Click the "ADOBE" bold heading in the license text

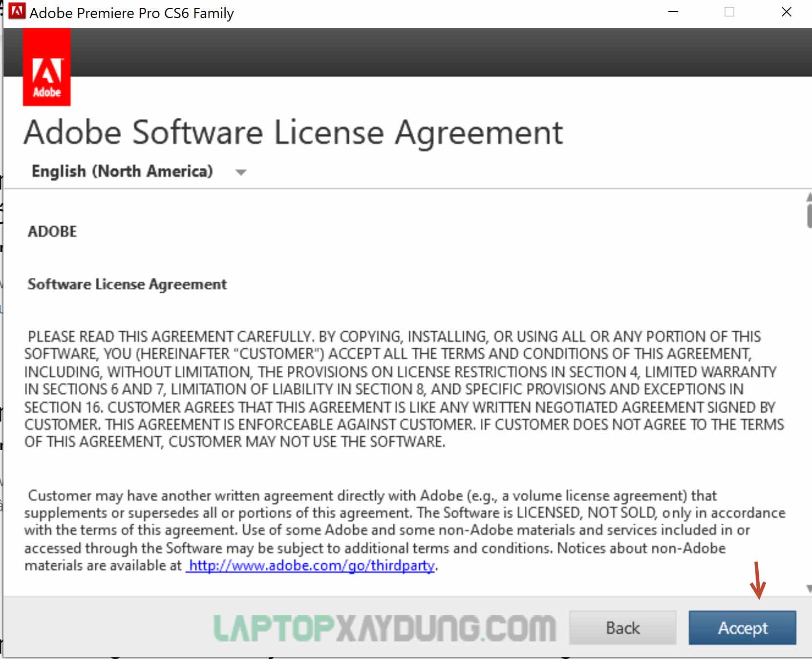point(52,232)
